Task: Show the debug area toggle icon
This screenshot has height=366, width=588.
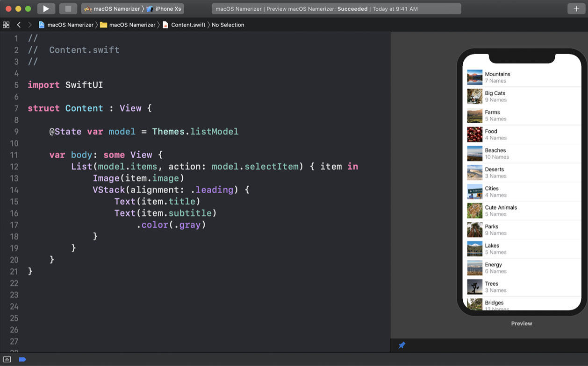Action: [7, 359]
